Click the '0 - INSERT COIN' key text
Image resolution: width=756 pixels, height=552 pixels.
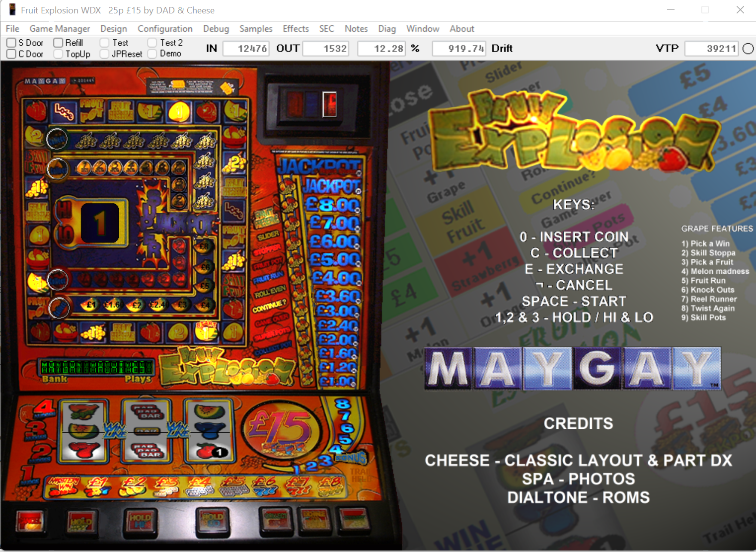click(x=574, y=237)
